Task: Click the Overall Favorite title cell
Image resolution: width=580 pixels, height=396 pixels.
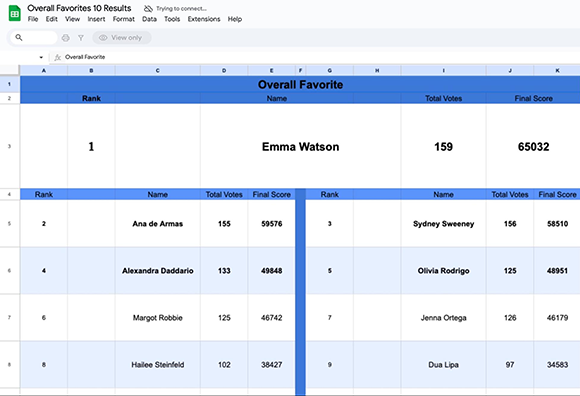Action: point(300,84)
